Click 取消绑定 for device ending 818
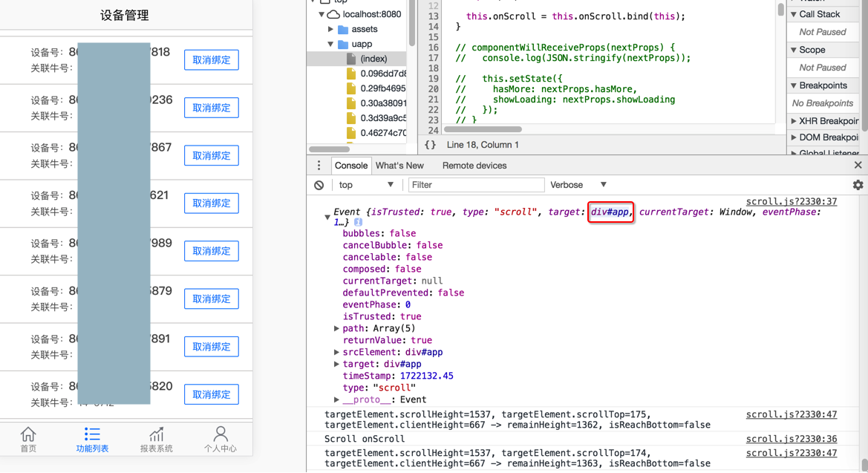 (x=212, y=60)
